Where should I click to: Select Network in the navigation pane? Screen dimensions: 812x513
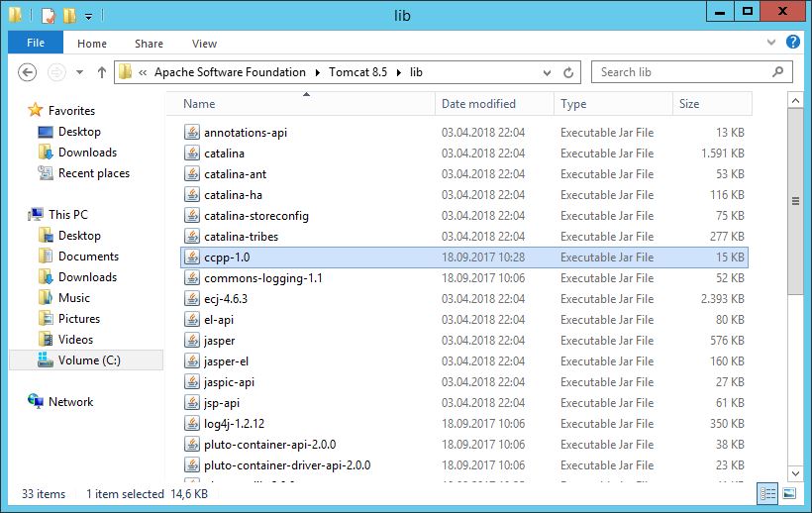pos(70,402)
